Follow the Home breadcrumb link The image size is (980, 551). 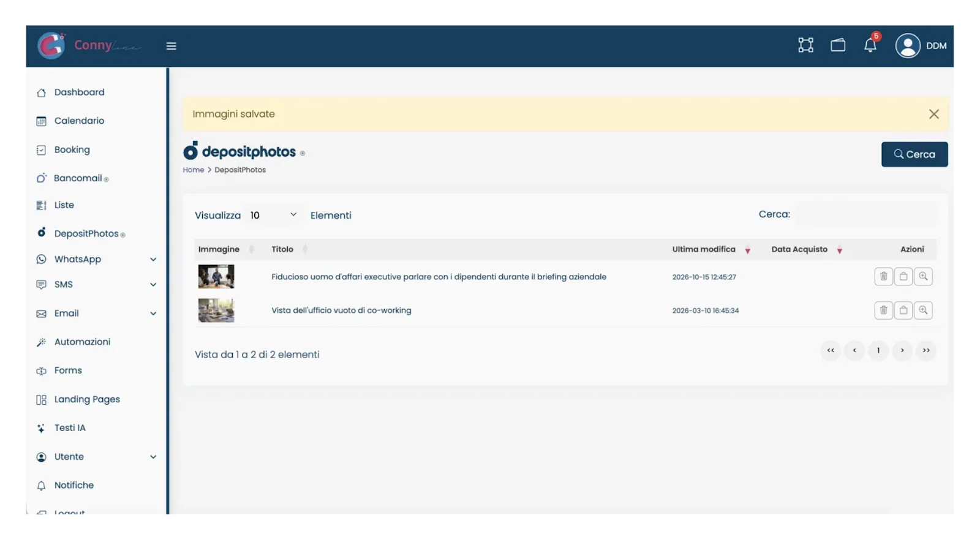pos(193,170)
